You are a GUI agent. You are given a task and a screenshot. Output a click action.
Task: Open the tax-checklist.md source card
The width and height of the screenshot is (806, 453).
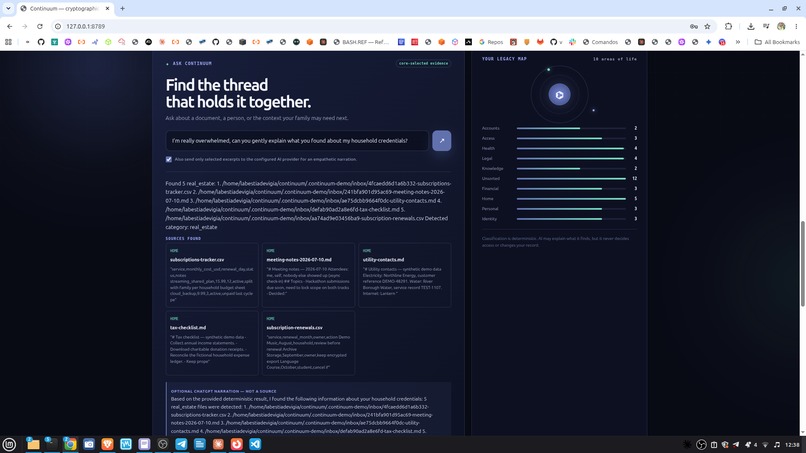click(212, 343)
